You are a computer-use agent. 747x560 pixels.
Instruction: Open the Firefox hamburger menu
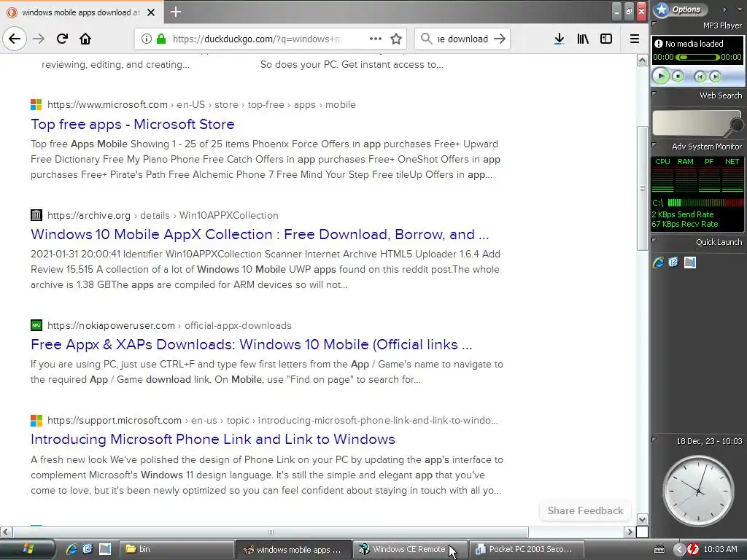coord(635,39)
